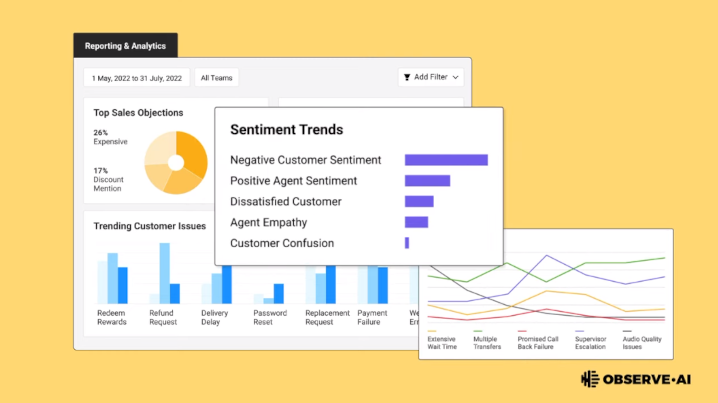Viewport: 718px width, 403px height.
Task: Toggle the Multiple Transfers legend entry
Action: tap(487, 340)
